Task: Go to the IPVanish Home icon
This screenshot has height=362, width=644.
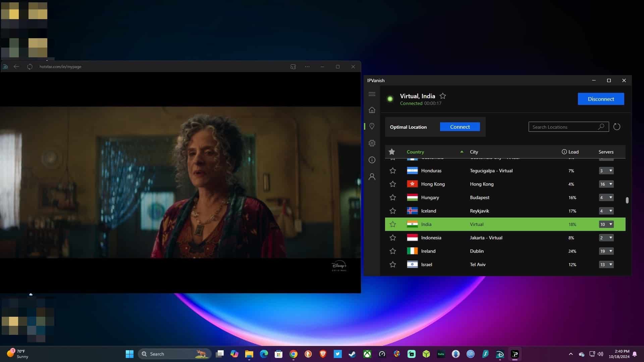Action: (372, 110)
